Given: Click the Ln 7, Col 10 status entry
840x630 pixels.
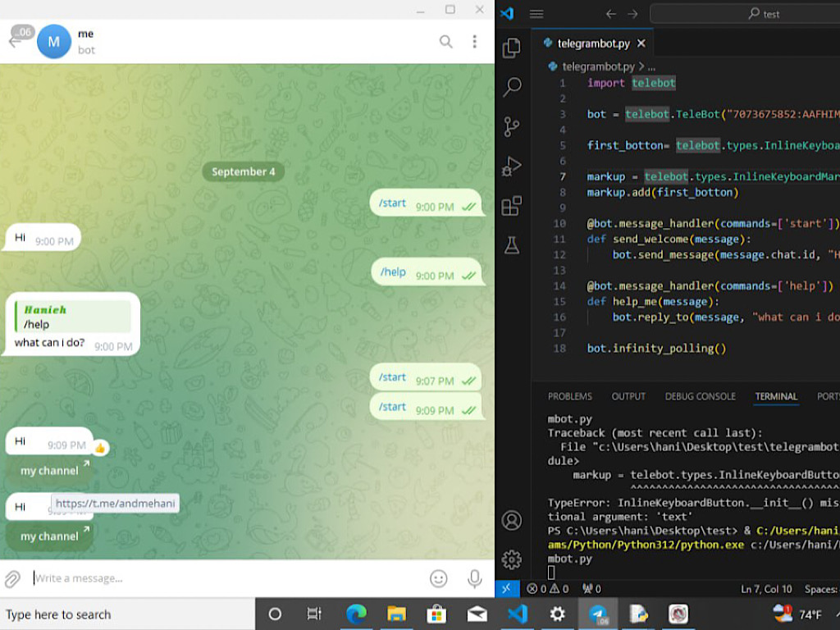Looking at the screenshot, I should [766, 589].
